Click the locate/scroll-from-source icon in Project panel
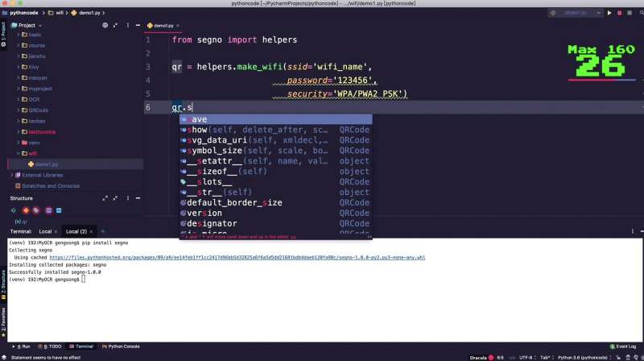Viewport: 644px width, 361px height. click(x=105, y=25)
